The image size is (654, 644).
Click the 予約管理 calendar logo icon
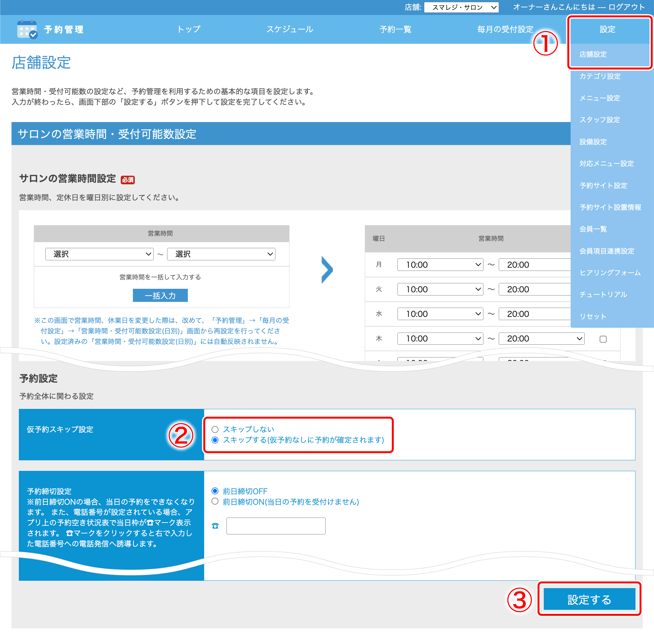tap(27, 29)
